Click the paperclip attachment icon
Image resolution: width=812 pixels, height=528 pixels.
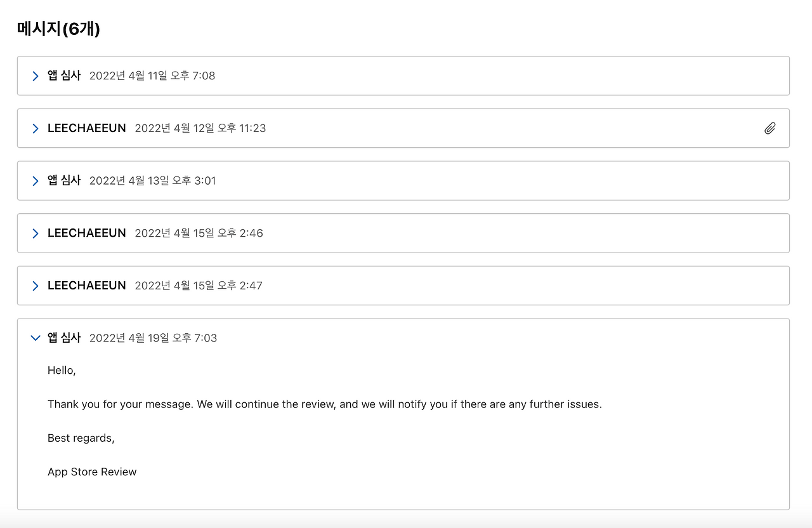point(769,129)
